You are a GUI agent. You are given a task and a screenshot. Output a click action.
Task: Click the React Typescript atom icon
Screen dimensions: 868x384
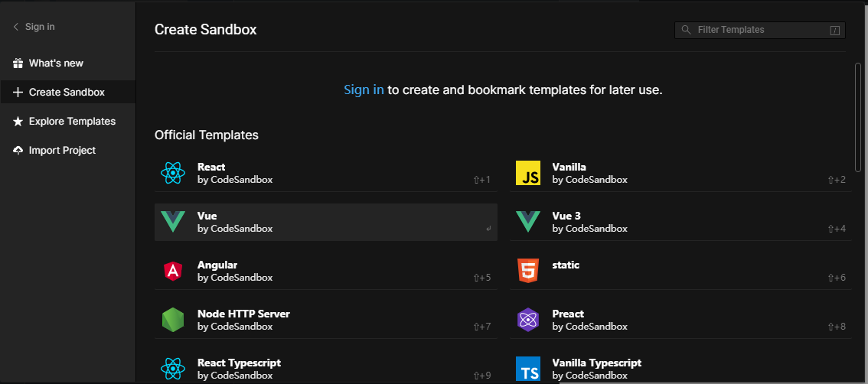(173, 369)
